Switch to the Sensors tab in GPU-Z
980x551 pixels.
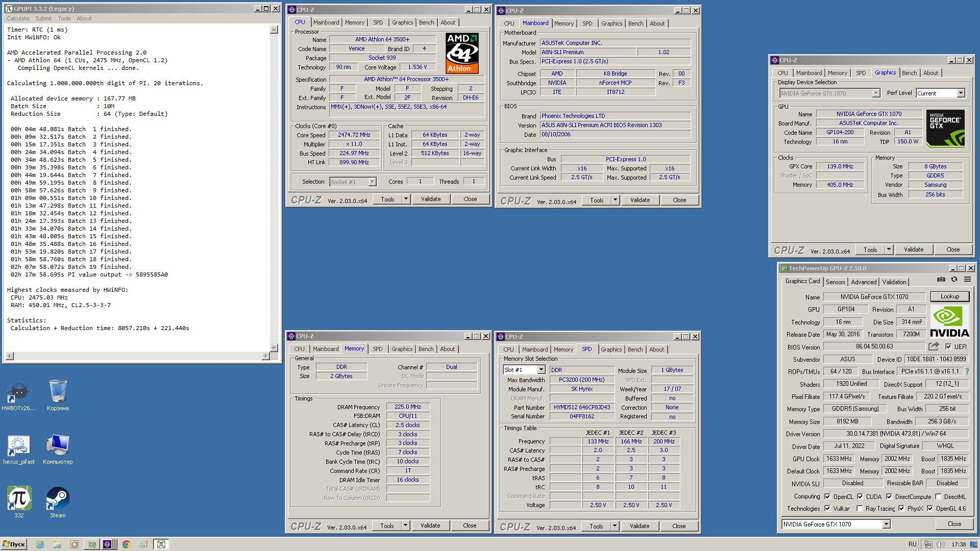pyautogui.click(x=836, y=282)
